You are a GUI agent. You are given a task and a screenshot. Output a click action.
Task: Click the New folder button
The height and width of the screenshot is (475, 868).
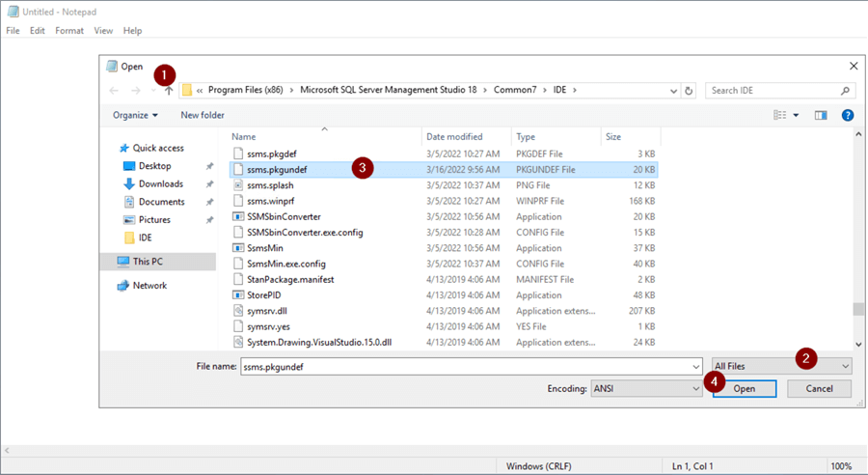point(203,115)
